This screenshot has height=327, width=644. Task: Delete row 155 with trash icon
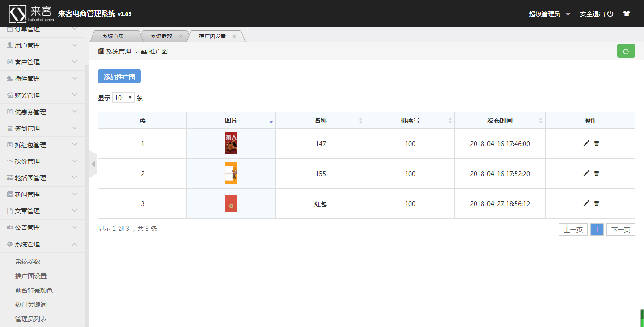pyautogui.click(x=597, y=173)
